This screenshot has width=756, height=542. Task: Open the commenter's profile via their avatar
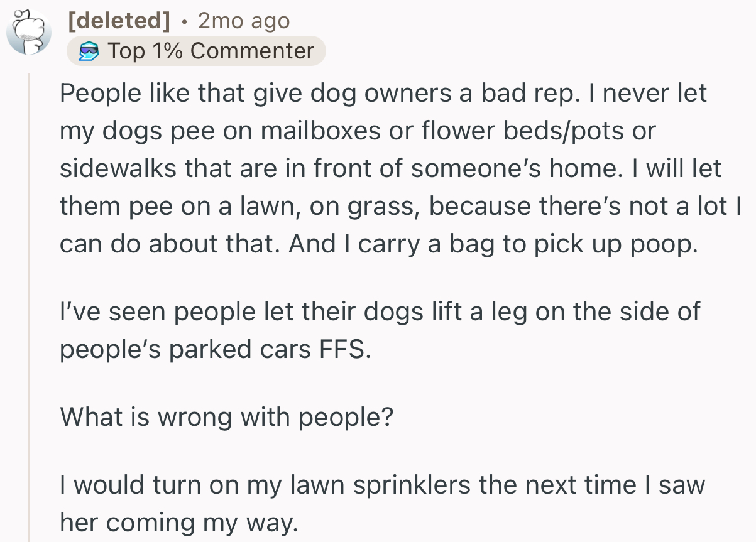click(x=29, y=30)
